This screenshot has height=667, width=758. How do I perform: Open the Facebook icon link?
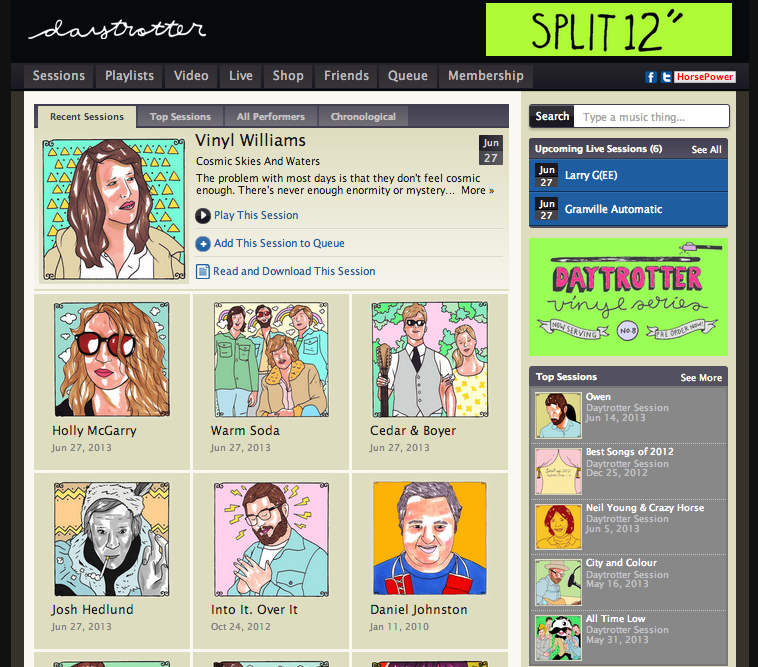click(x=651, y=77)
